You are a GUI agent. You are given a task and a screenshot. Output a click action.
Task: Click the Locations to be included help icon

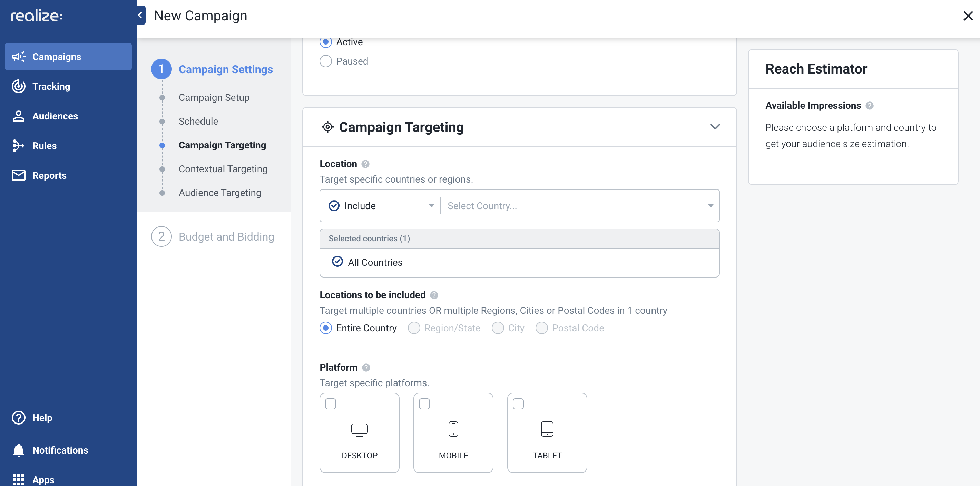pos(434,295)
